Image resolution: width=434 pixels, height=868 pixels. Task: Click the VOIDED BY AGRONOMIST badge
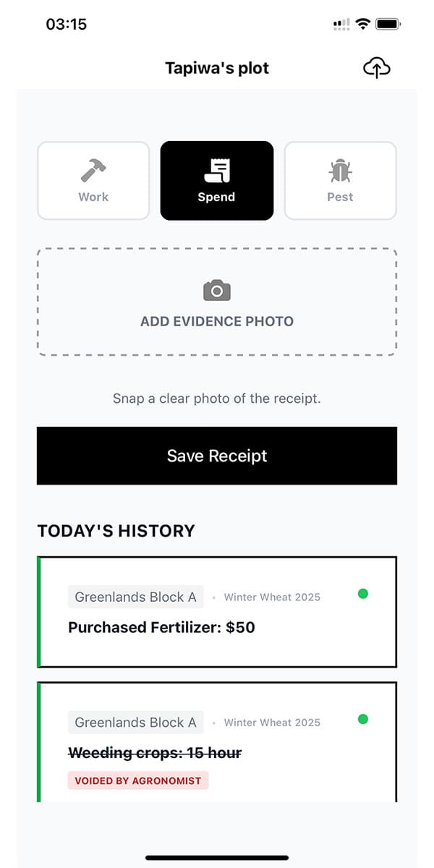[137, 780]
